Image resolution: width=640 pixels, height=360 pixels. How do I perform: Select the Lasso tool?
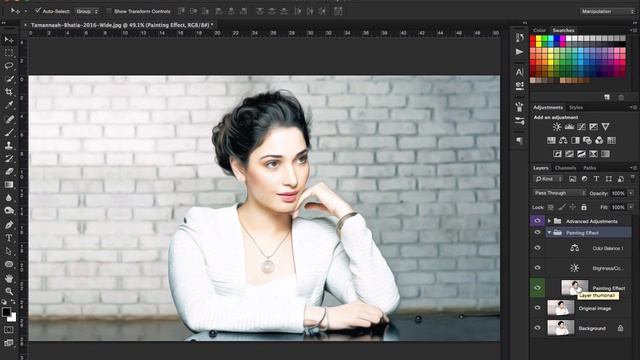tap(9, 66)
